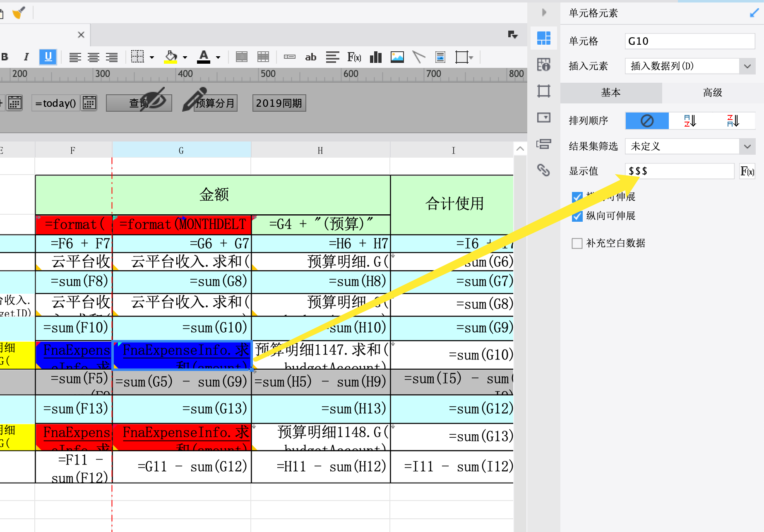The image size is (764, 532).
Task: Insert rich text element icon
Action: pyautogui.click(x=333, y=57)
